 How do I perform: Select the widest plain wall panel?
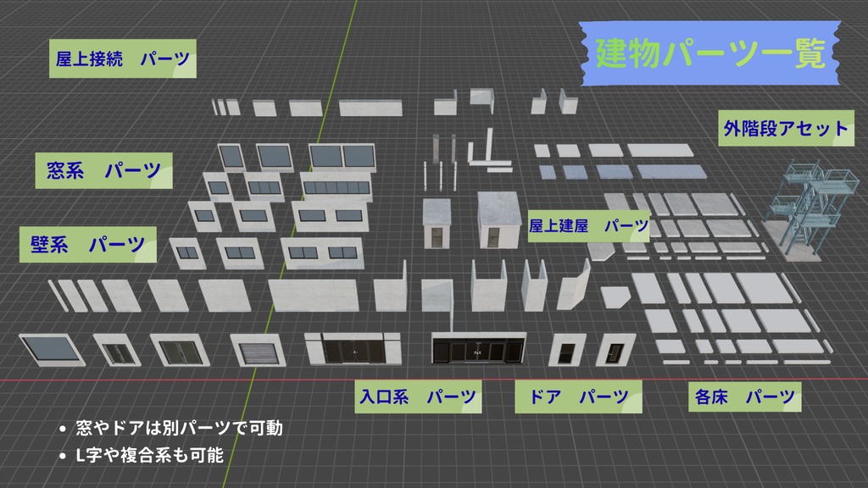click(x=314, y=295)
